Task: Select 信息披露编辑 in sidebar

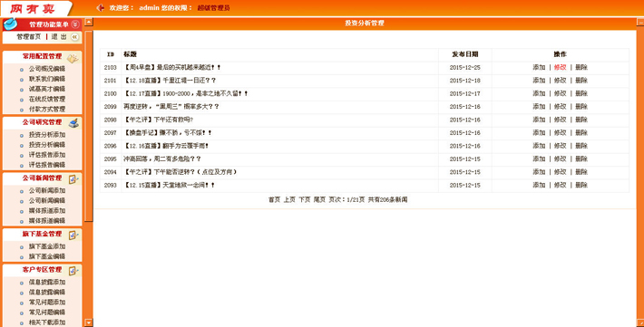Action: tap(47, 292)
